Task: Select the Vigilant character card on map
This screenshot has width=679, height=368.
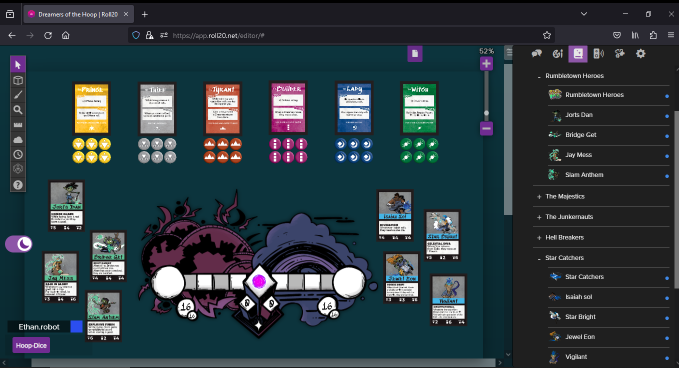Action: tap(448, 300)
